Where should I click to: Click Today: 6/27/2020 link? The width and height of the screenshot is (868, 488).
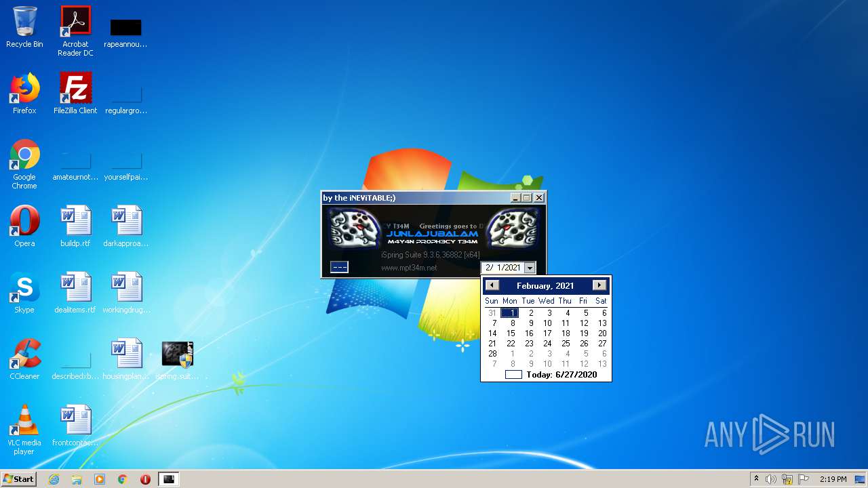tap(561, 374)
